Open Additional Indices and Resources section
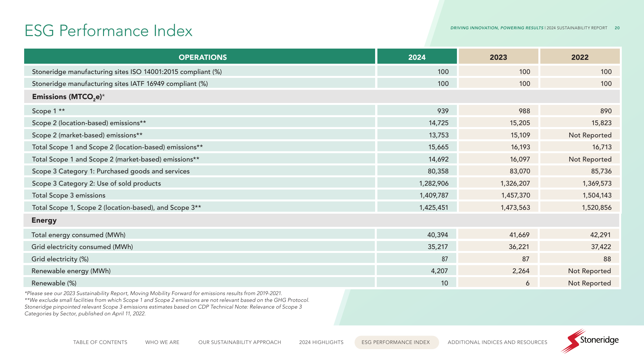The width and height of the screenshot is (644, 362). (497, 342)
